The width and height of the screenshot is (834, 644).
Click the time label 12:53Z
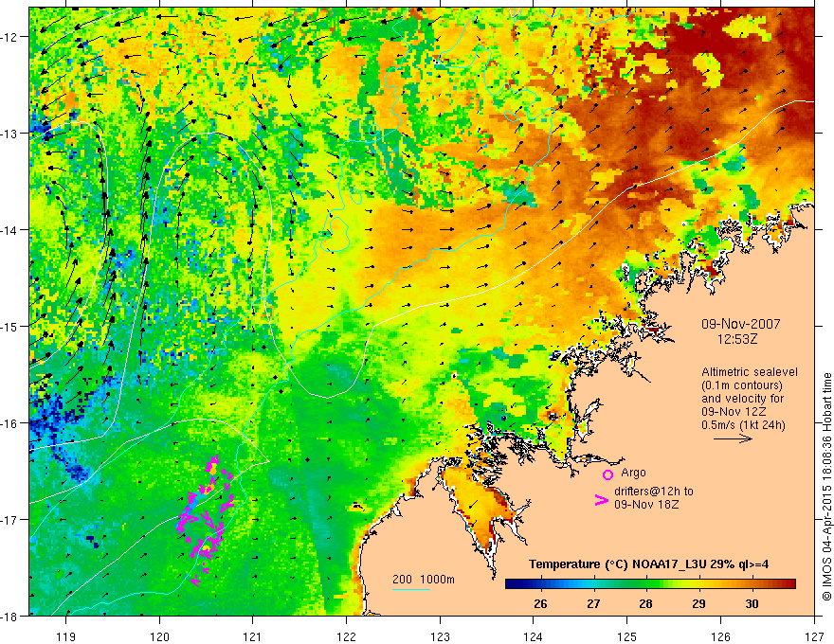[736, 339]
